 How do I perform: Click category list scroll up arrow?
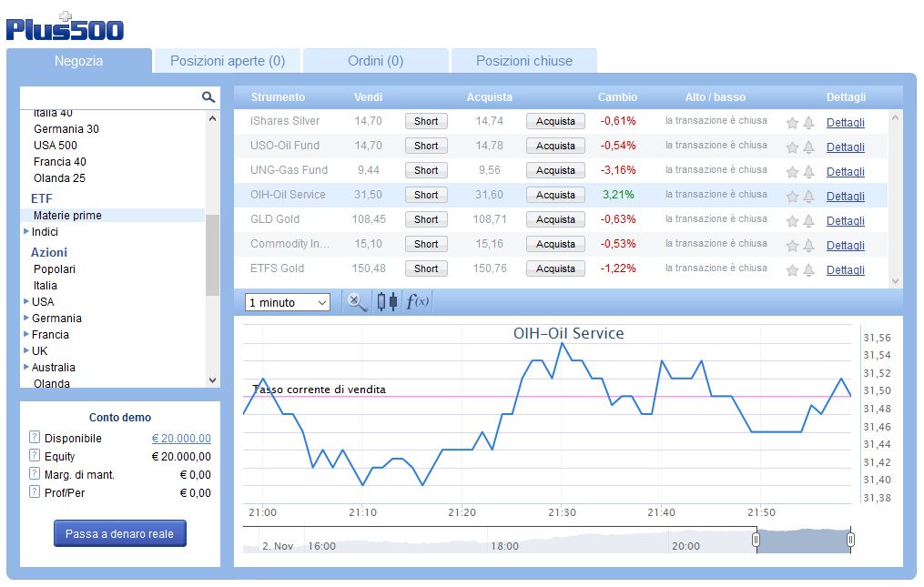[x=212, y=118]
